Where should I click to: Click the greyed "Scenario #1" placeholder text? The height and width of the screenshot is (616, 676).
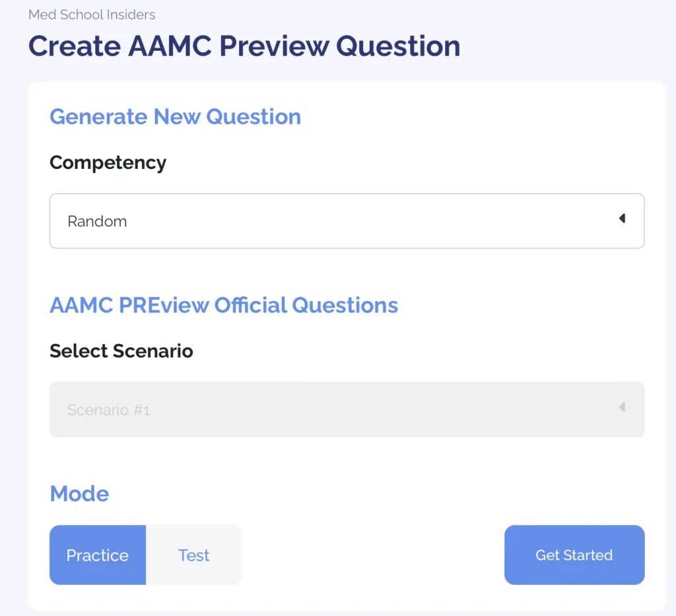click(x=108, y=410)
